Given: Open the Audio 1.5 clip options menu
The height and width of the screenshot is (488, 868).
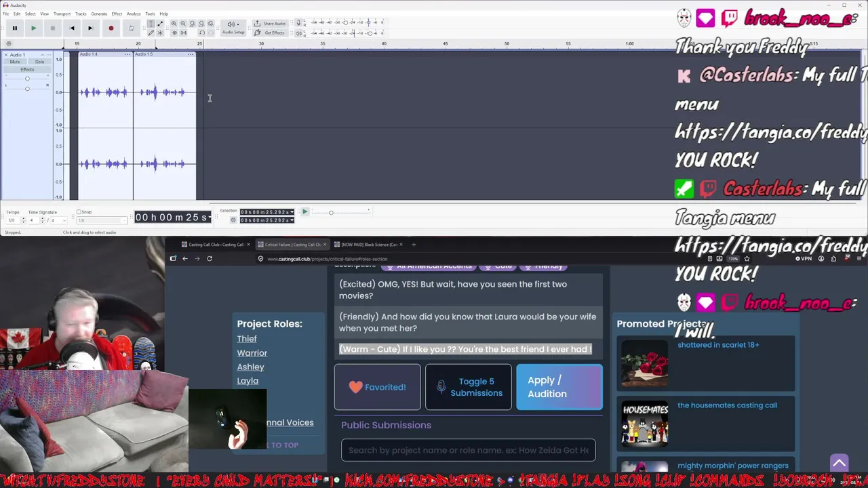Looking at the screenshot, I should click(191, 54).
